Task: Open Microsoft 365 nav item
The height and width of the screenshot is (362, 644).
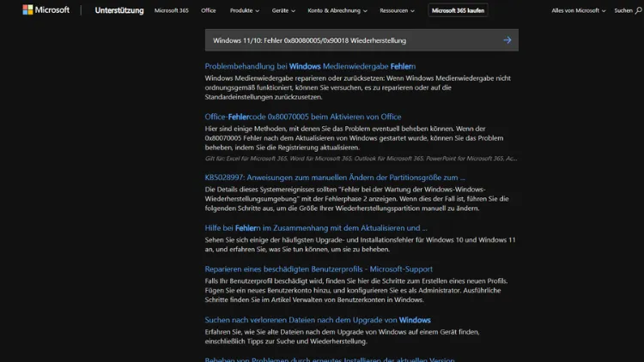Action: pos(171,10)
